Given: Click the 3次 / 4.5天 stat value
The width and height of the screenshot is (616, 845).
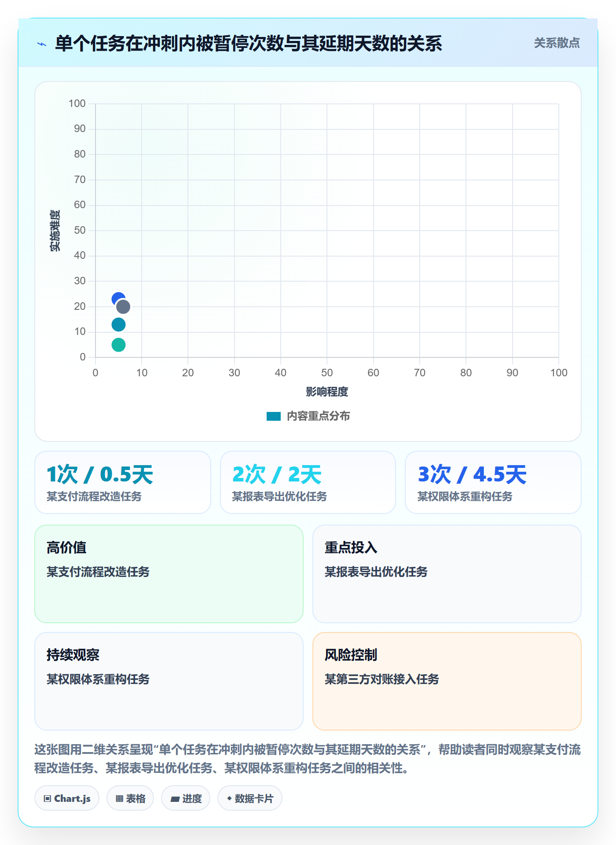Looking at the screenshot, I should [x=472, y=474].
